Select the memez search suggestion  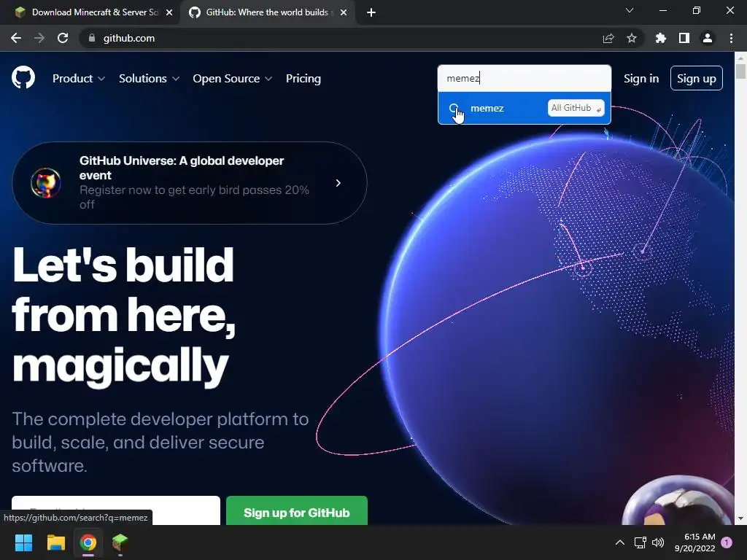[x=524, y=108]
